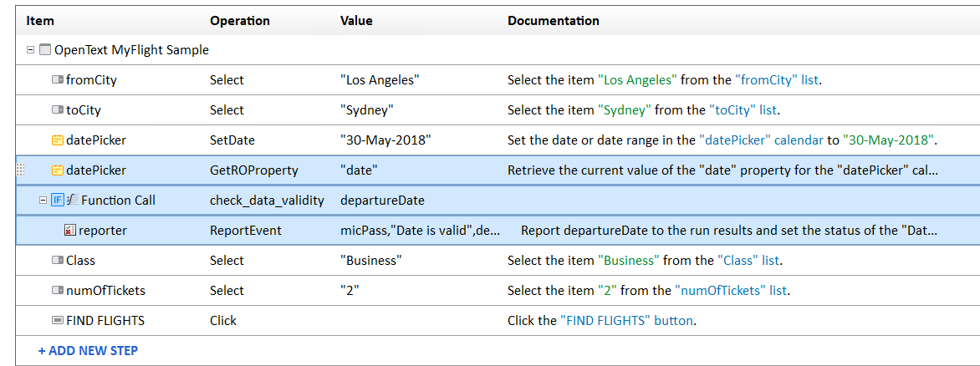Click the OpenText MyFlight Sample window icon
This screenshot has width=980, height=366.
(x=45, y=50)
